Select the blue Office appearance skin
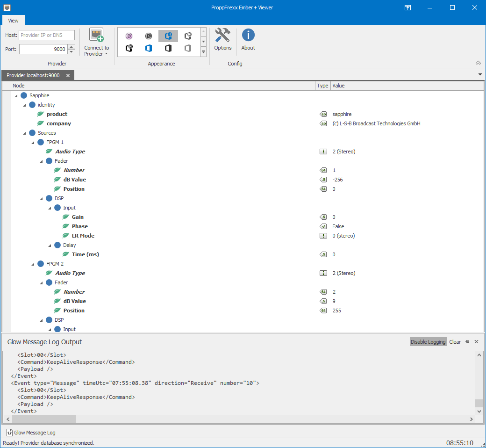The height and width of the screenshot is (448, 486). pyautogui.click(x=149, y=48)
